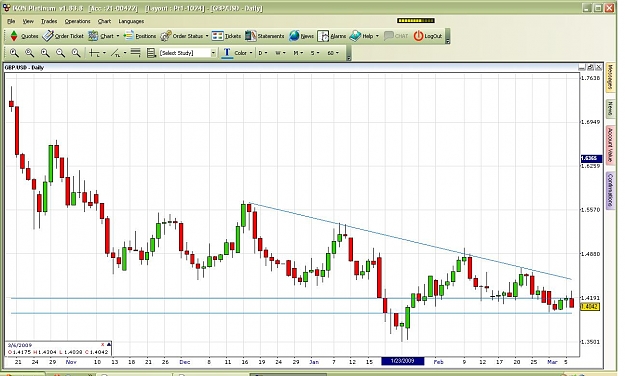Open the CHAT button
625x376 pixels.
click(396, 36)
